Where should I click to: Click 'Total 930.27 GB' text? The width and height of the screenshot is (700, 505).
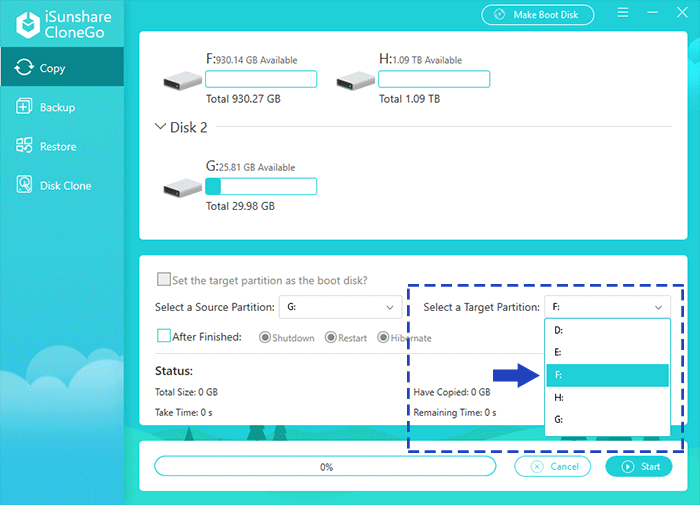click(243, 99)
